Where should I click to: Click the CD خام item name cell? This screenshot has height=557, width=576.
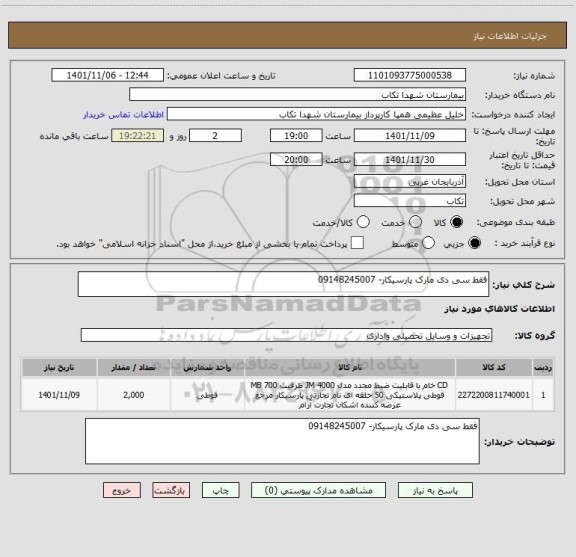pyautogui.click(x=350, y=395)
